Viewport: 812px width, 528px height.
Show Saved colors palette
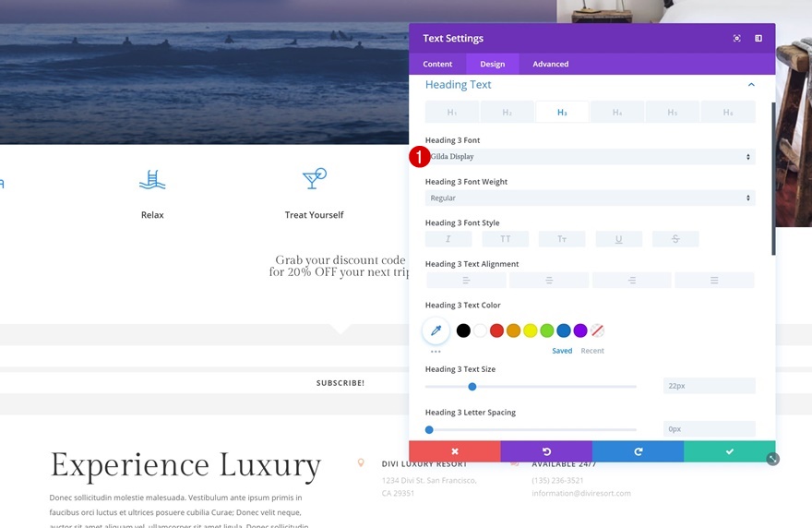coord(562,351)
